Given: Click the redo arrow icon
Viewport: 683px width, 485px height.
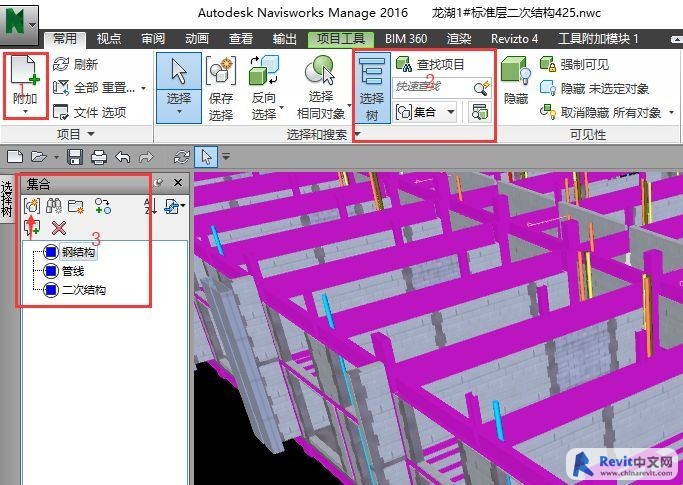Looking at the screenshot, I should pyautogui.click(x=146, y=156).
